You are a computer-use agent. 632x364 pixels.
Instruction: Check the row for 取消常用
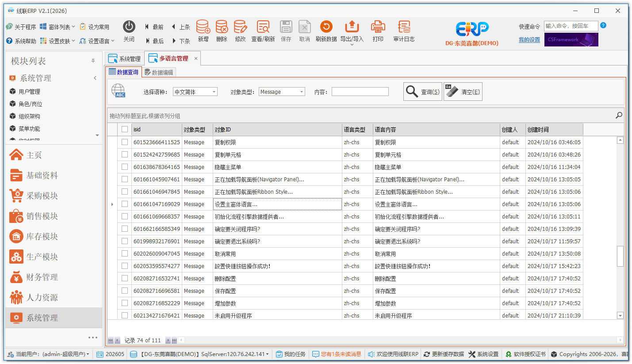coord(125,253)
